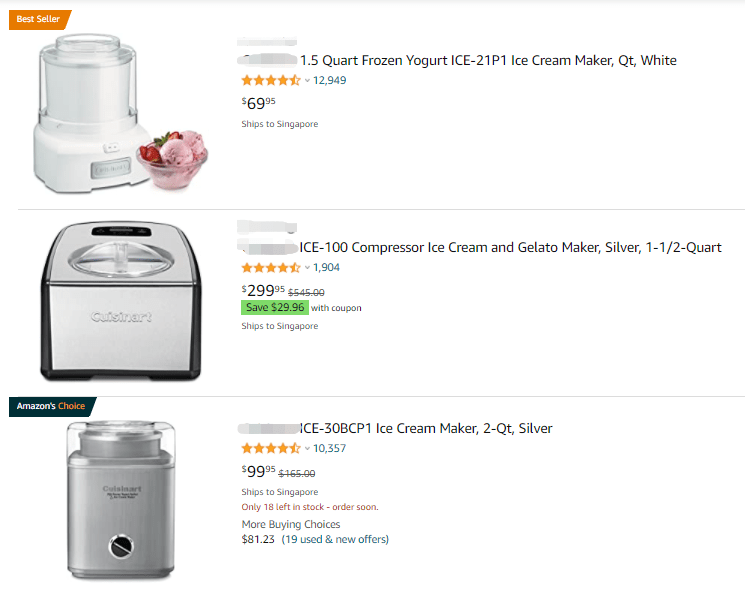Expand rating dropdown arrow beside 12,949 reviews
The image size is (745, 593).
(307, 80)
